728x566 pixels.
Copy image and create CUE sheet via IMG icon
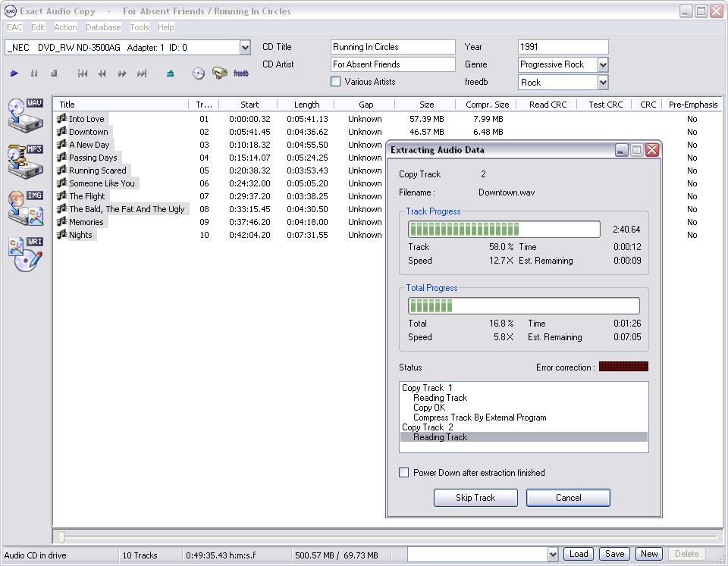(x=26, y=208)
